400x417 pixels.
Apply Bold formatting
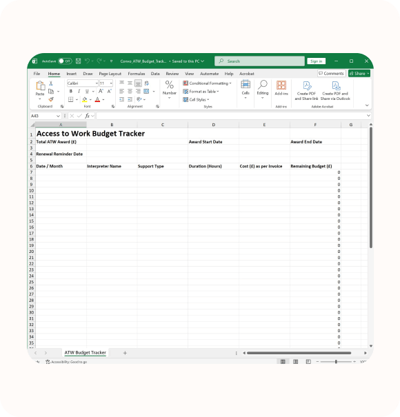(71, 91)
